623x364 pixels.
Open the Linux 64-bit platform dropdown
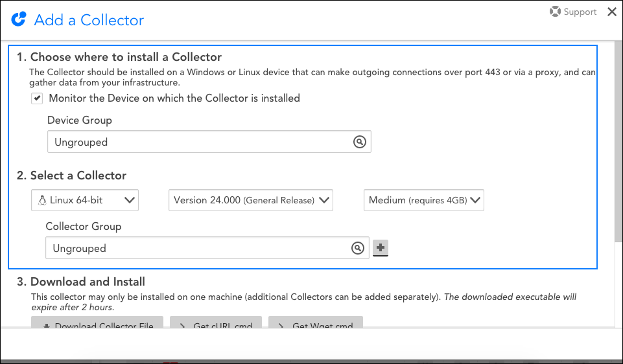[85, 200]
